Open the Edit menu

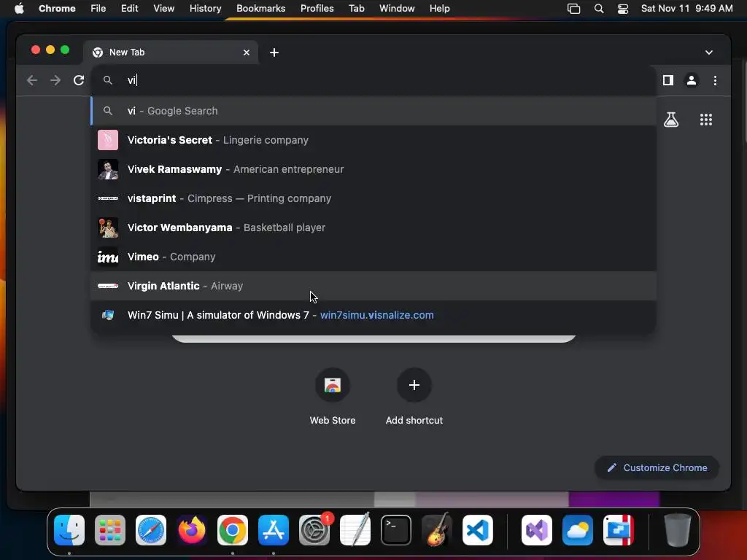pos(129,9)
